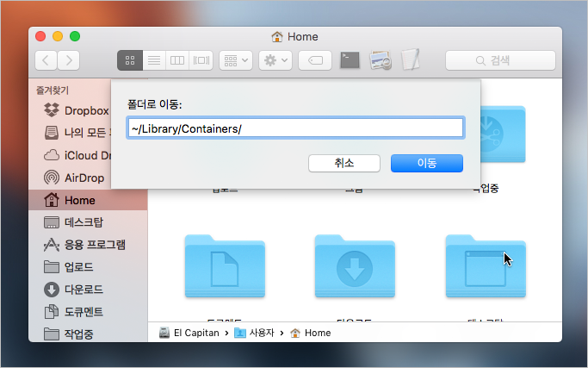Open the item arrangement dropdown

236,60
